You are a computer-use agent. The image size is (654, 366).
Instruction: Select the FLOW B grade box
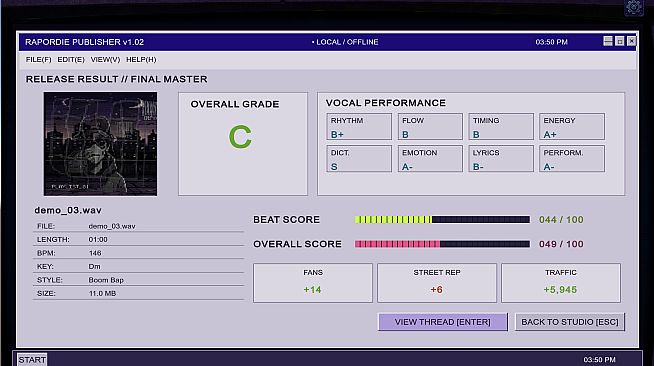pyautogui.click(x=430, y=126)
